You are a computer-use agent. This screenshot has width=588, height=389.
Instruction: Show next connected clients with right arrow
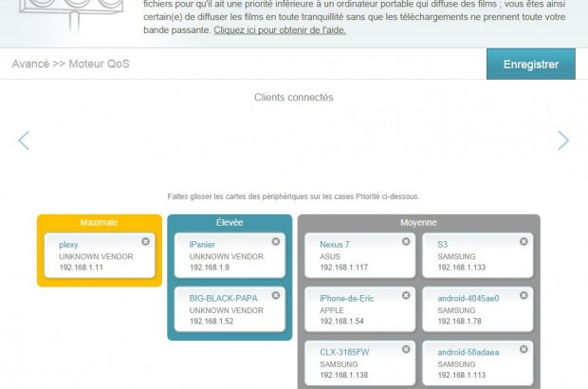(x=563, y=140)
